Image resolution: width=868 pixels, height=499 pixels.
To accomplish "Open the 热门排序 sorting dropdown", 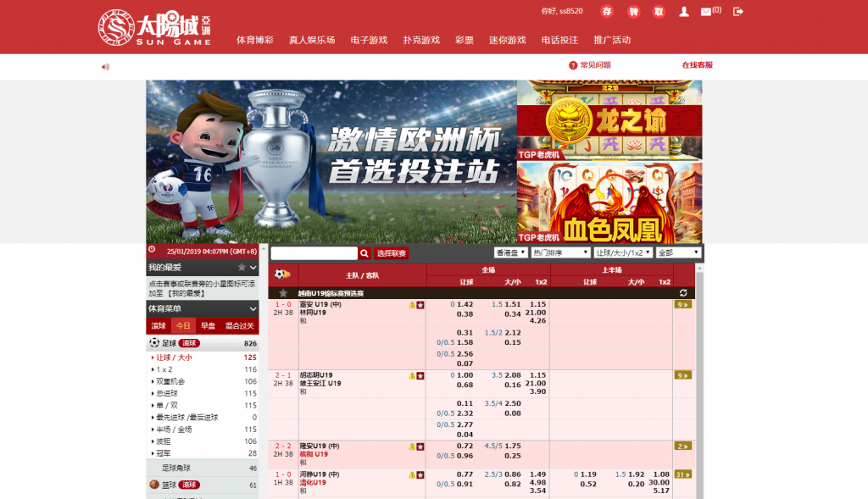I will [560, 252].
